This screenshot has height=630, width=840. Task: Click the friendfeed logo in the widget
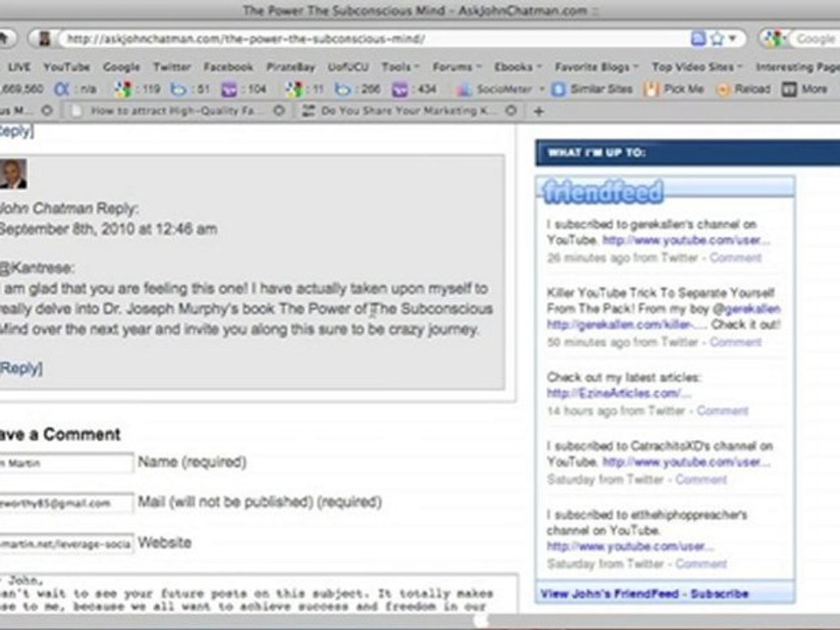pyautogui.click(x=603, y=192)
